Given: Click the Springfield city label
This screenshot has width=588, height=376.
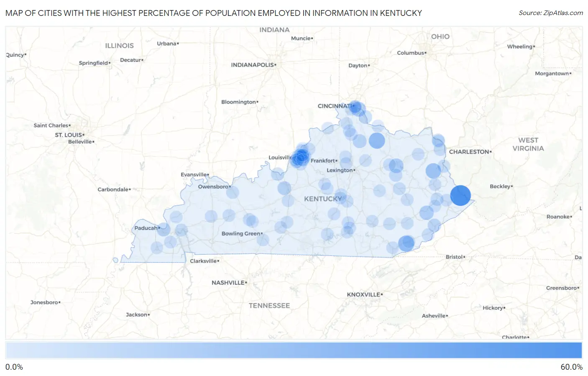Looking at the screenshot, I should pos(94,63).
